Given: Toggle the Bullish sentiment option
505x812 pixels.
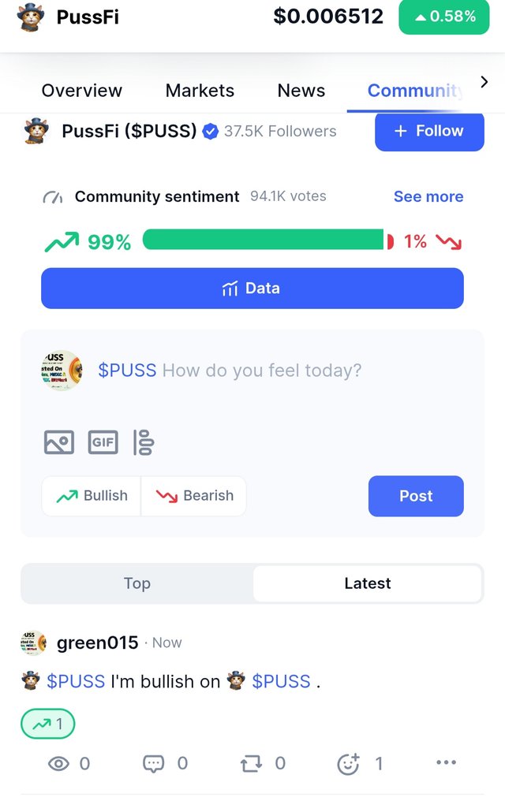Looking at the screenshot, I should coord(92,496).
